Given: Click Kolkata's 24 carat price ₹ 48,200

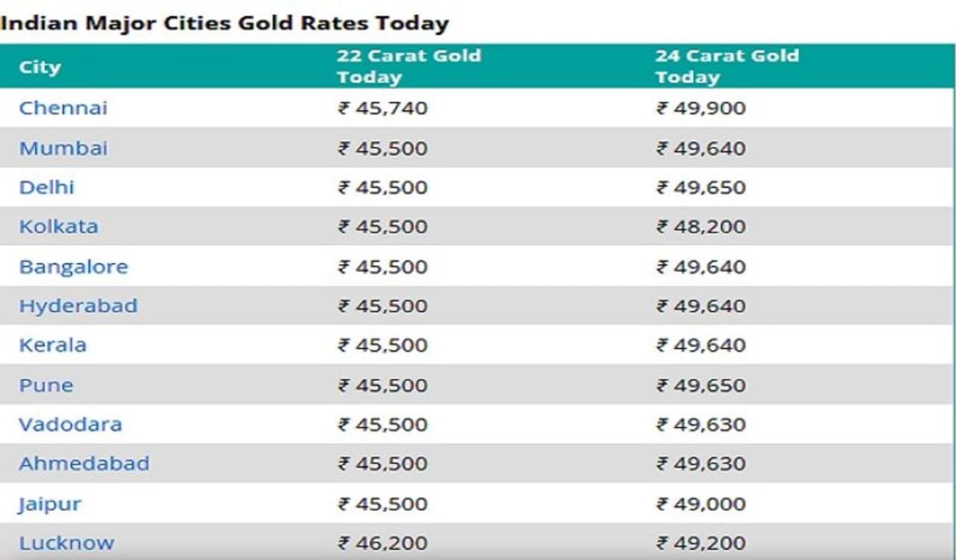Looking at the screenshot, I should tap(701, 226).
